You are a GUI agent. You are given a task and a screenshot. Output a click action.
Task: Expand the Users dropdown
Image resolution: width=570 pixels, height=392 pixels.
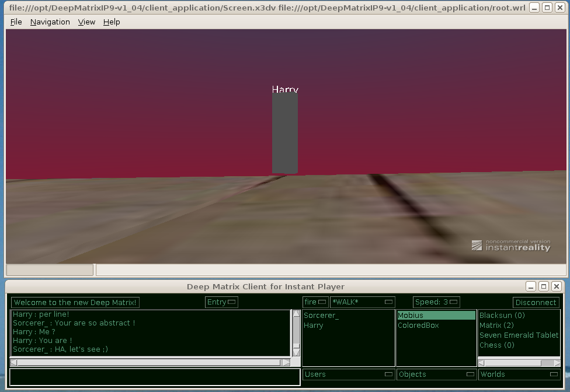tap(348, 374)
